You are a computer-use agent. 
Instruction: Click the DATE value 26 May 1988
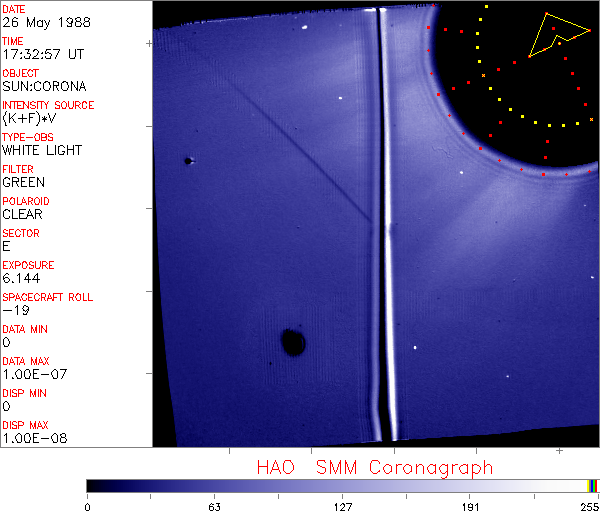[x=46, y=23]
